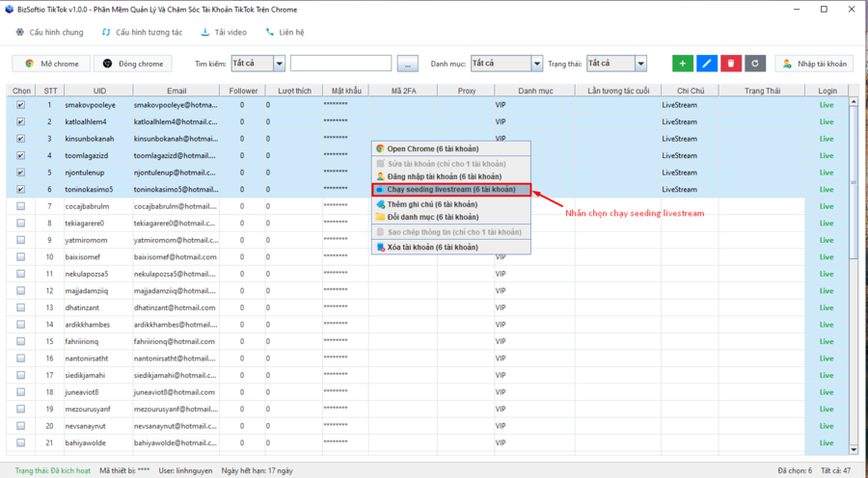Open the Liên hệ contact section
The image size is (868, 478).
(285, 32)
